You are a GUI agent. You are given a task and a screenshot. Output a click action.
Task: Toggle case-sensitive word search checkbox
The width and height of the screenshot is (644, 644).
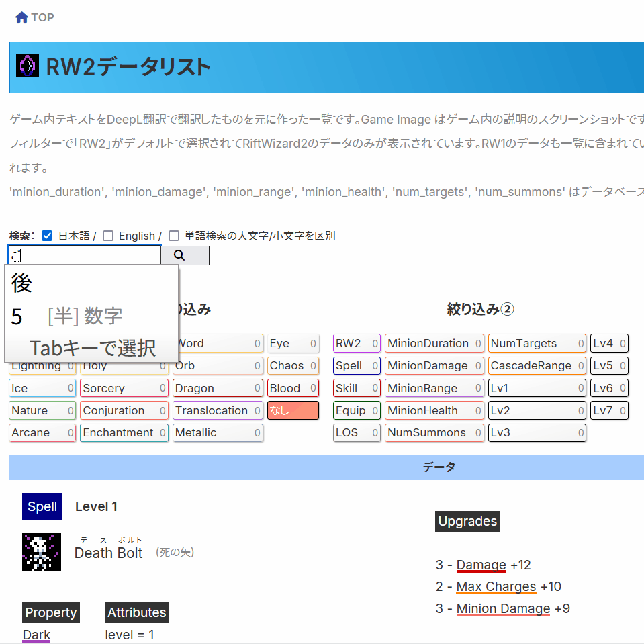coord(174,236)
